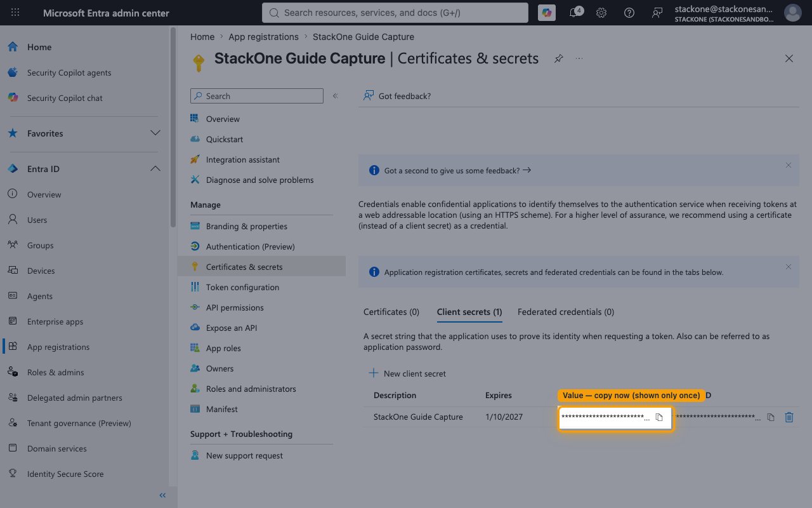The width and height of the screenshot is (812, 508).
Task: Dismiss the feedback prompt banner
Action: 789,165
